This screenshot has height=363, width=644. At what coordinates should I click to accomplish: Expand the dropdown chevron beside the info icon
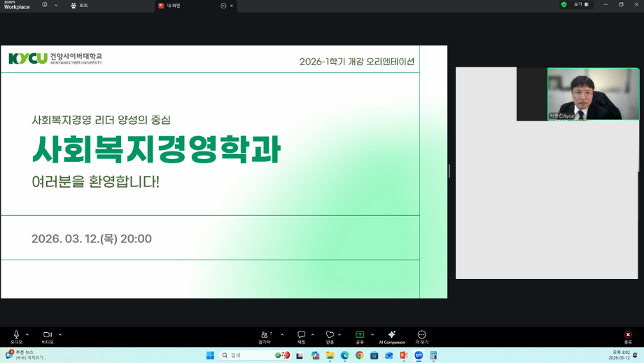(x=56, y=6)
